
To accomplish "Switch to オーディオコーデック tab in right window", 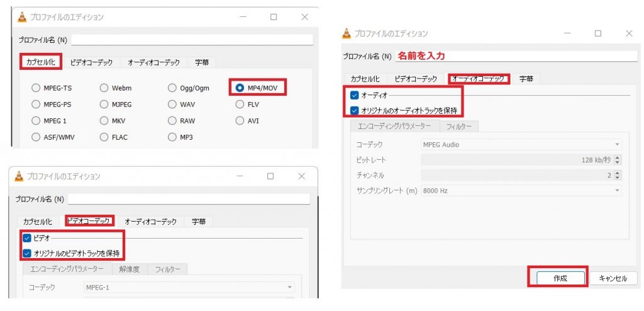I will [x=479, y=79].
